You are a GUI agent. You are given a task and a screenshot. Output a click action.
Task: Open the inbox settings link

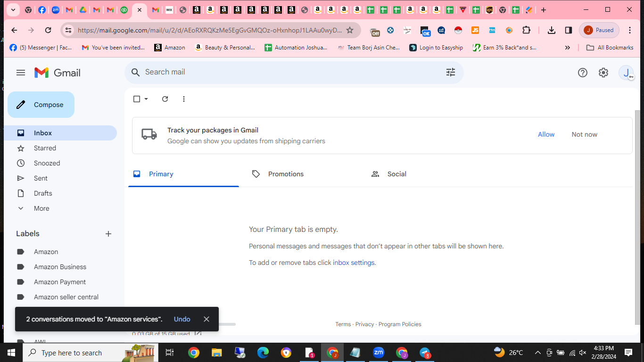[x=354, y=263]
